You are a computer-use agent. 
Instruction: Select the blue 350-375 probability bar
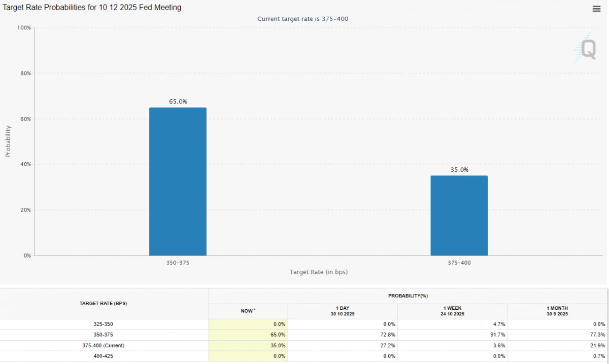coord(178,181)
